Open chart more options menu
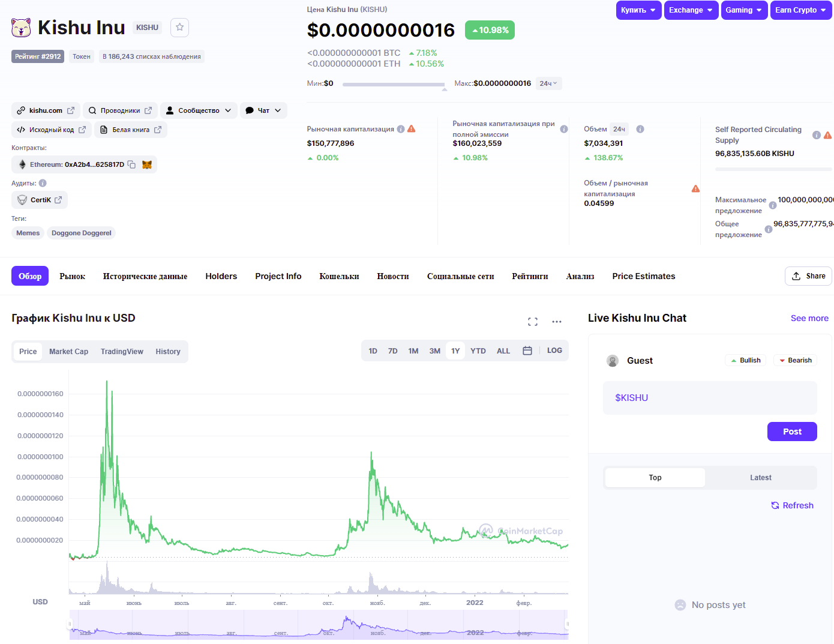834x644 pixels. coord(557,322)
